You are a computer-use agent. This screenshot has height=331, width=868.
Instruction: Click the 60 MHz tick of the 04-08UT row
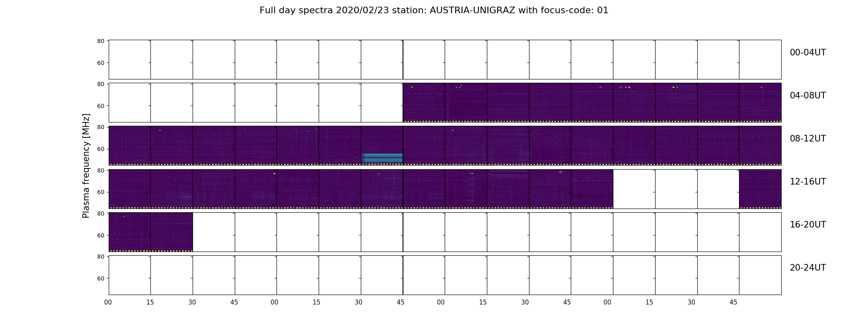[x=100, y=106]
